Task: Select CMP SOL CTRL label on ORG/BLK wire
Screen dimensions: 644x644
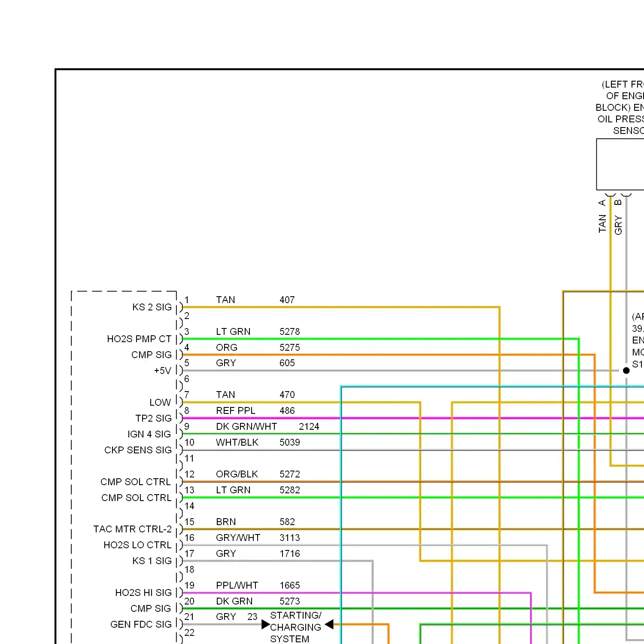Action: click(136, 482)
